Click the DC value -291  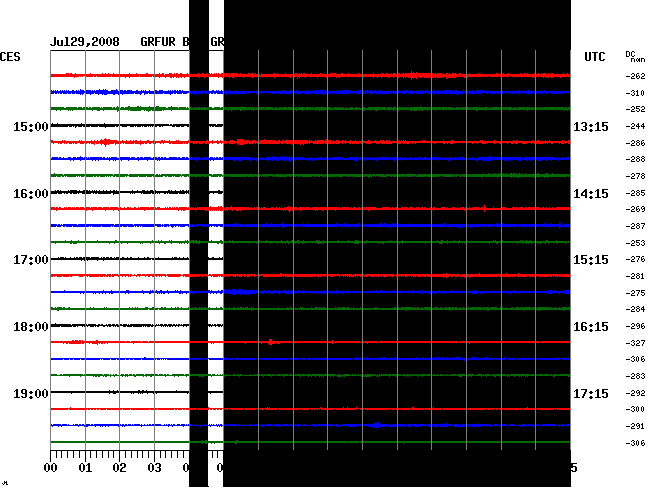click(x=635, y=426)
